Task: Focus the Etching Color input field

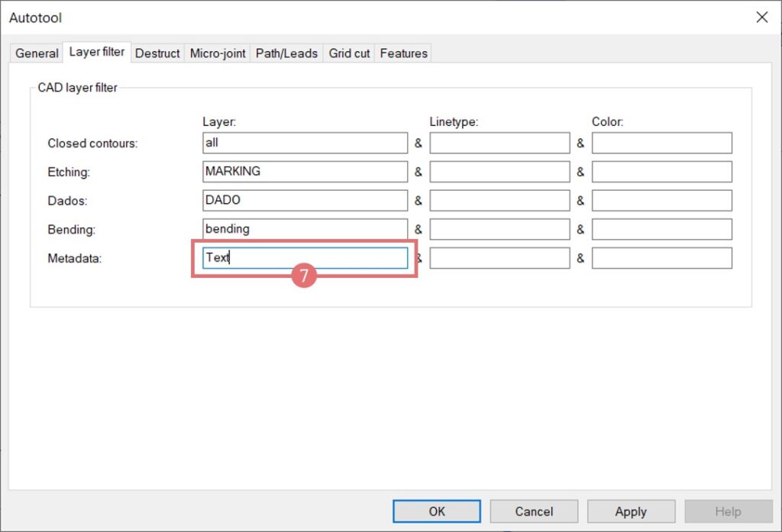Action: [661, 172]
